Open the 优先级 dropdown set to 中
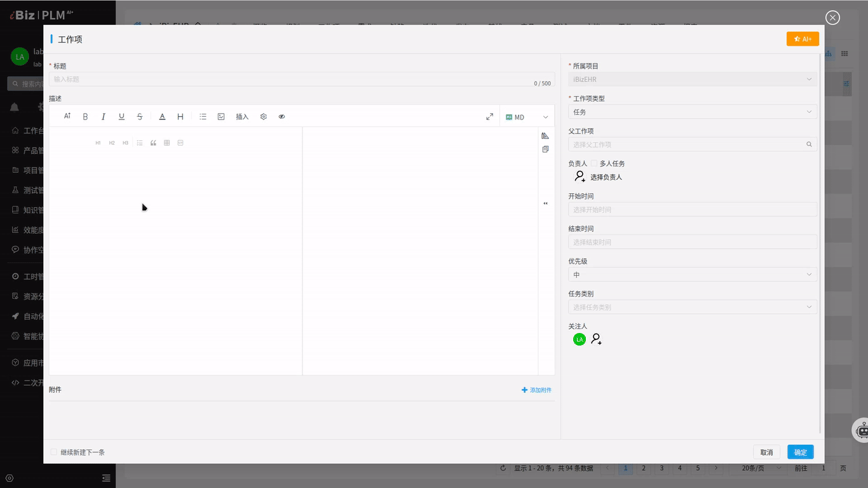This screenshot has height=488, width=868. [691, 274]
